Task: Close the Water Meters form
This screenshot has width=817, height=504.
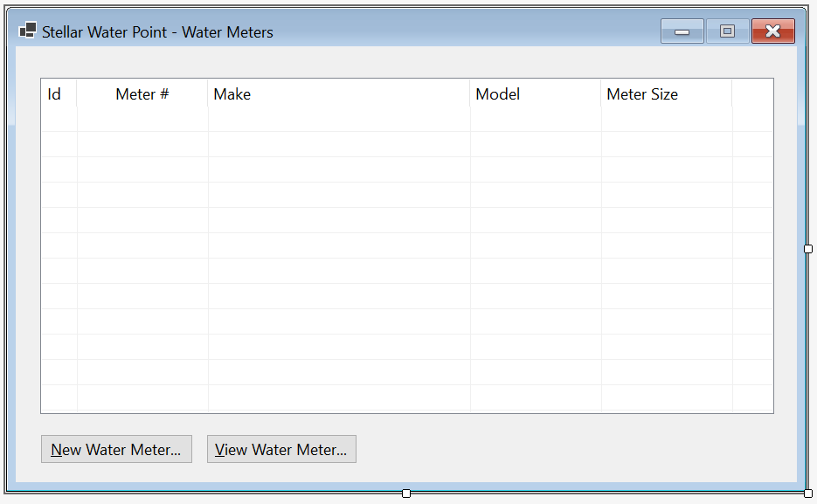Action: (x=773, y=31)
